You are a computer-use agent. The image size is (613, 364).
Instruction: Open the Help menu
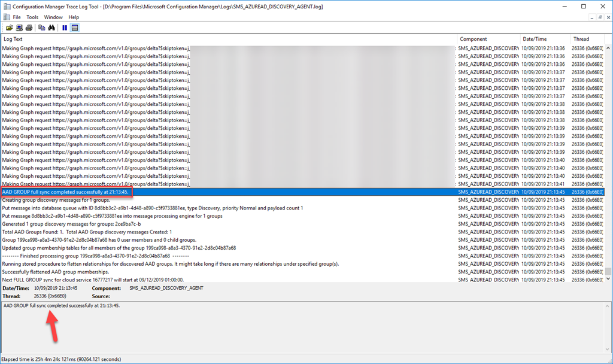[74, 17]
